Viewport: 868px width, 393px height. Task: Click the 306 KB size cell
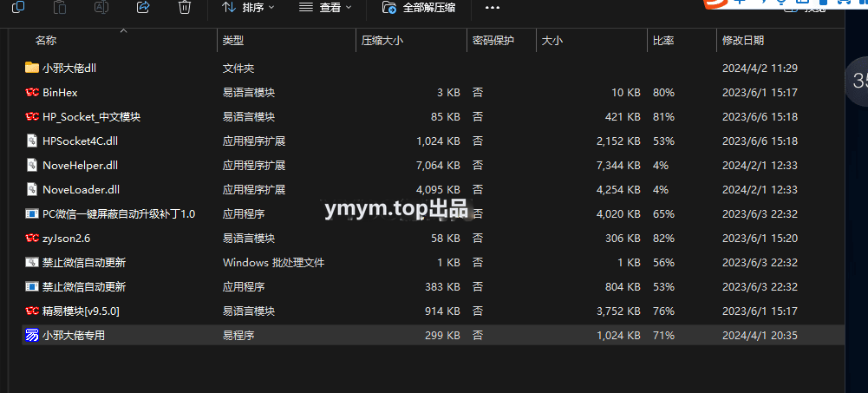[x=623, y=239]
